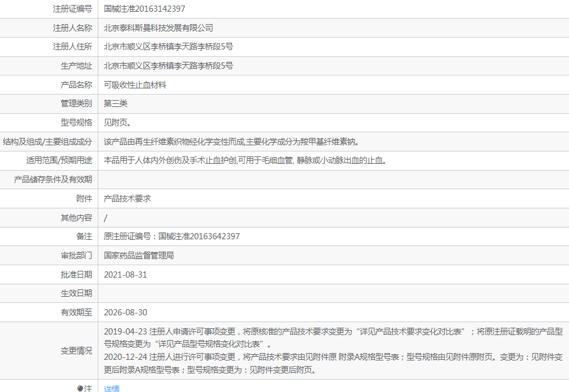Select approval department 国家药品监督管理局
The image size is (569, 392).
(139, 255)
